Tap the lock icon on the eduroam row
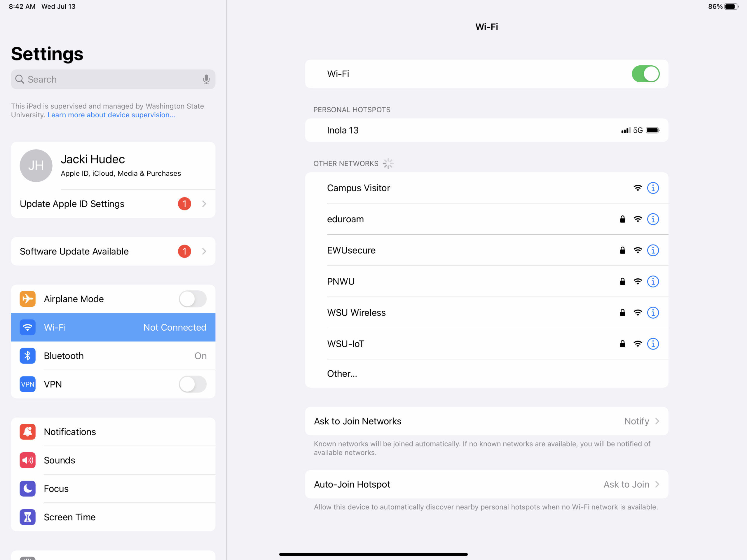The height and width of the screenshot is (560, 747). click(622, 219)
